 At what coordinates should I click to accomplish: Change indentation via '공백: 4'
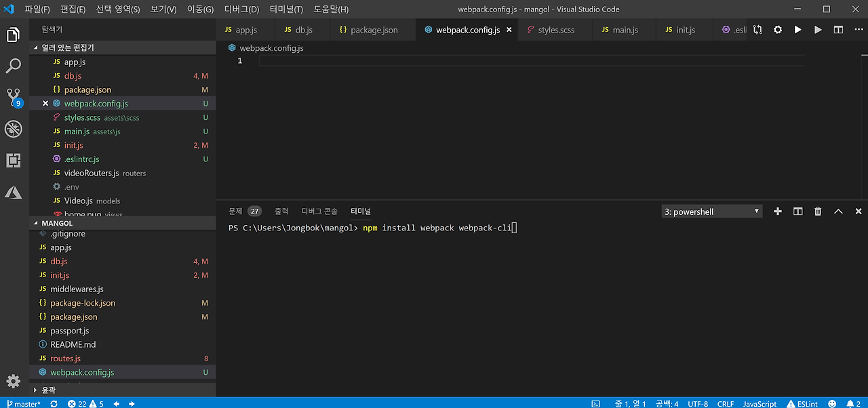pos(667,404)
